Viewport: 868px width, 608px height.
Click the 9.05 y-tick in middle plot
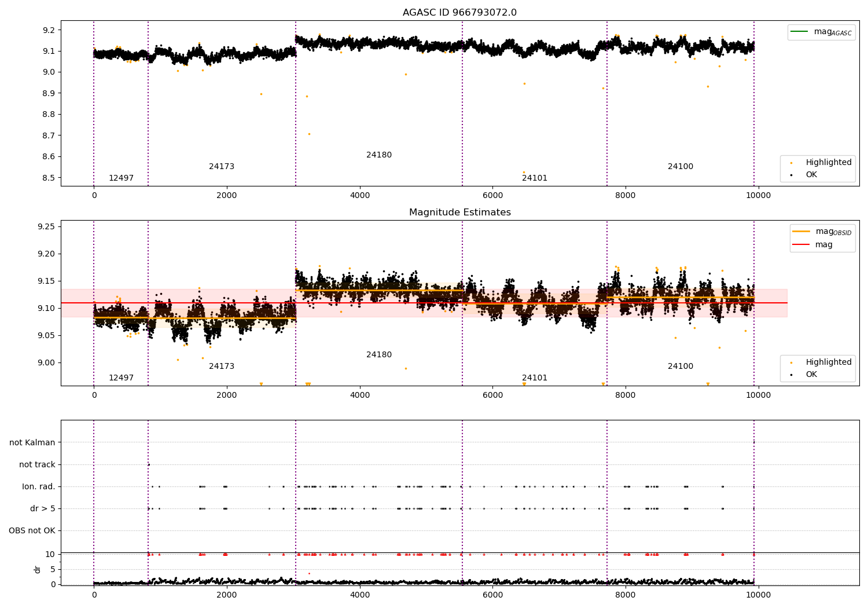(x=47, y=335)
